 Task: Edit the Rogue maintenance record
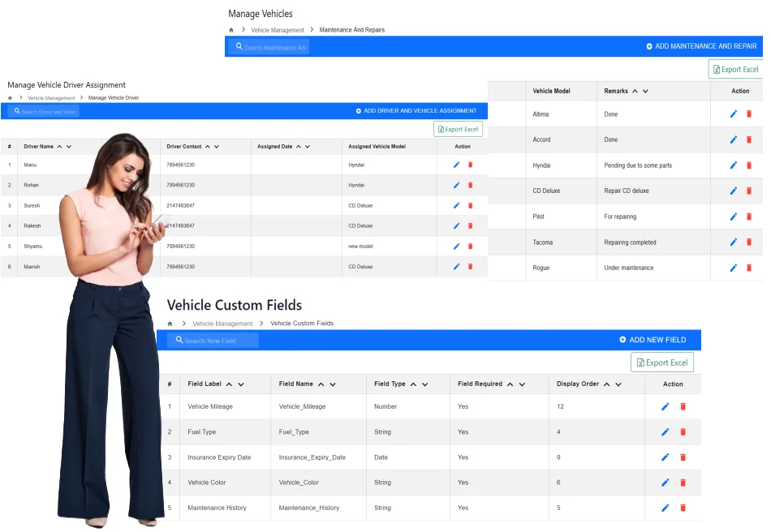pyautogui.click(x=733, y=268)
